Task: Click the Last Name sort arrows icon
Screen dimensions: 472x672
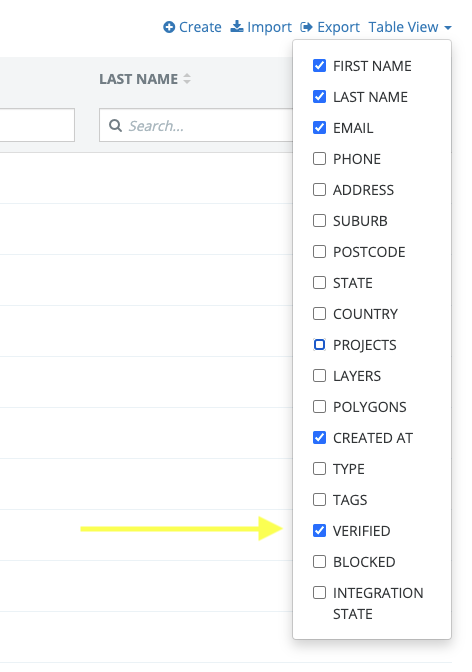Action: (187, 78)
